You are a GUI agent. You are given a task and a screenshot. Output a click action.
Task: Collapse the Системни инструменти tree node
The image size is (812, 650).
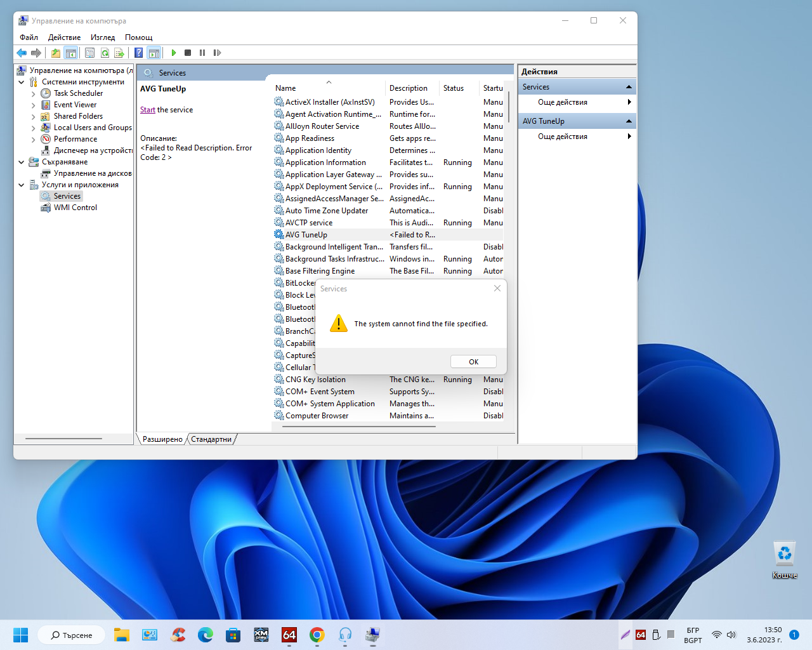point(22,82)
